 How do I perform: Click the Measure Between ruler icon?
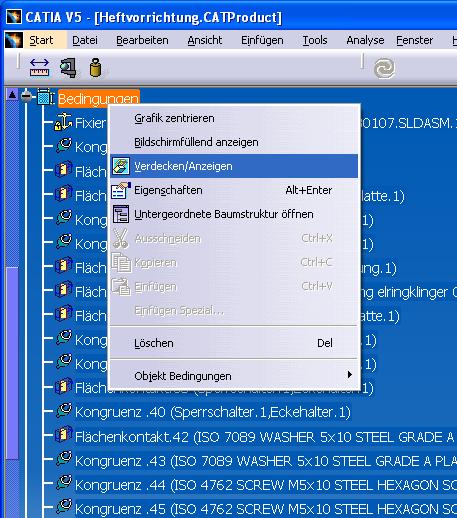point(39,67)
